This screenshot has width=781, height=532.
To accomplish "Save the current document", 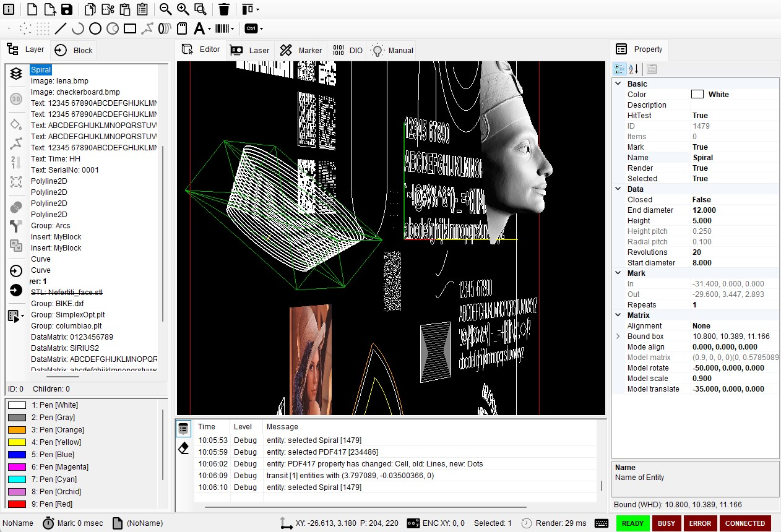I will 66,9.
